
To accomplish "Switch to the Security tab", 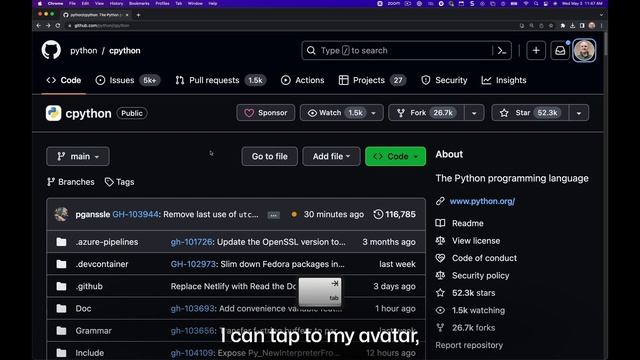I will coord(444,80).
